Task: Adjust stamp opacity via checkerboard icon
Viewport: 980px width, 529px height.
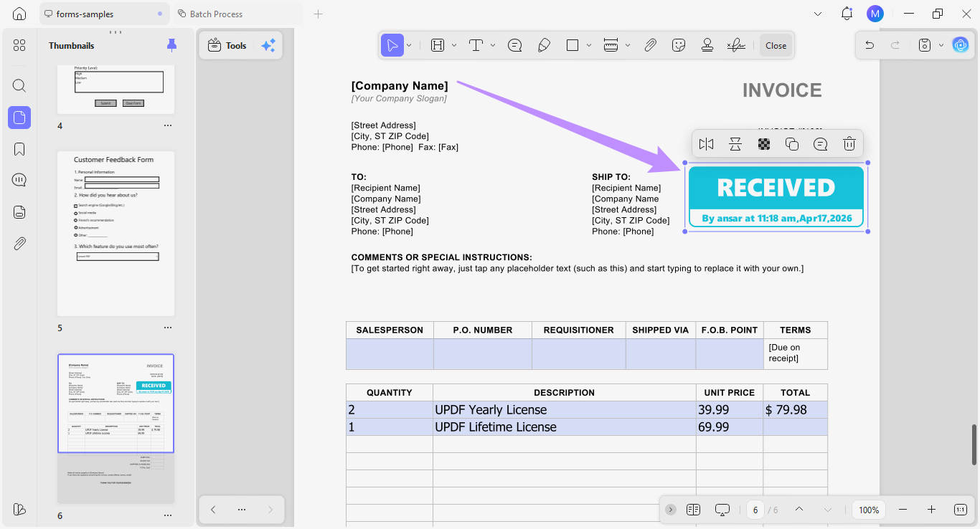Action: (764, 144)
